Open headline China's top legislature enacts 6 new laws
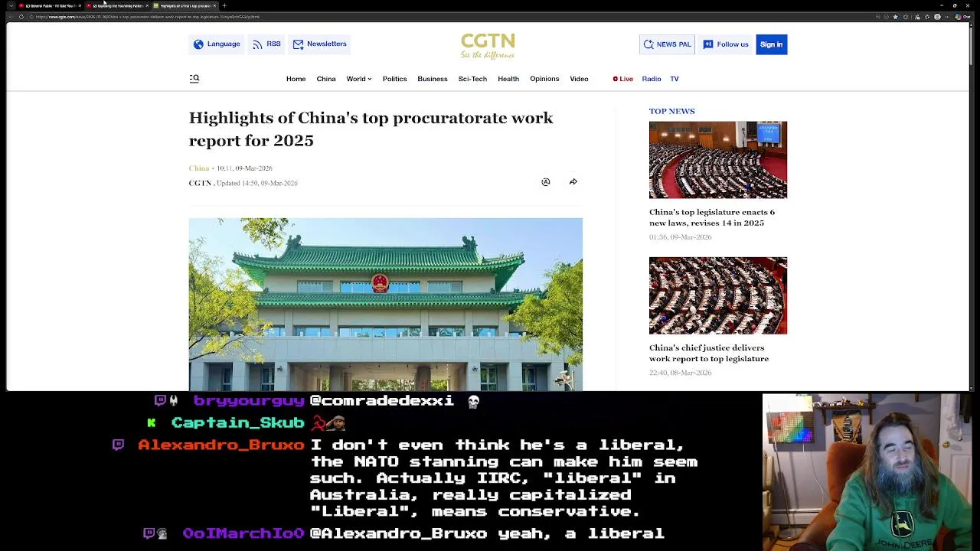Screen dimensions: 980x551 (x=712, y=217)
